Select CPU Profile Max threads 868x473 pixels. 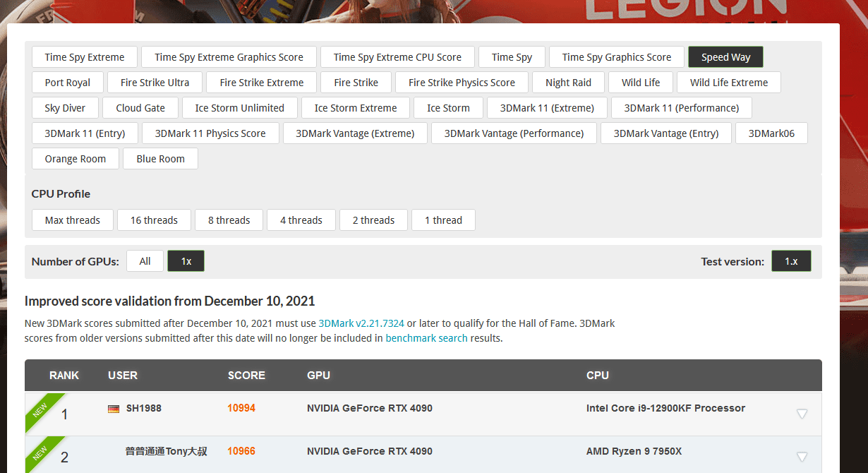coord(73,220)
